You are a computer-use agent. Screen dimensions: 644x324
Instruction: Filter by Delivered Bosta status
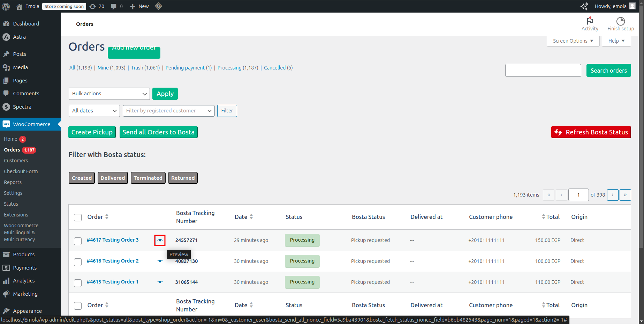(x=113, y=178)
